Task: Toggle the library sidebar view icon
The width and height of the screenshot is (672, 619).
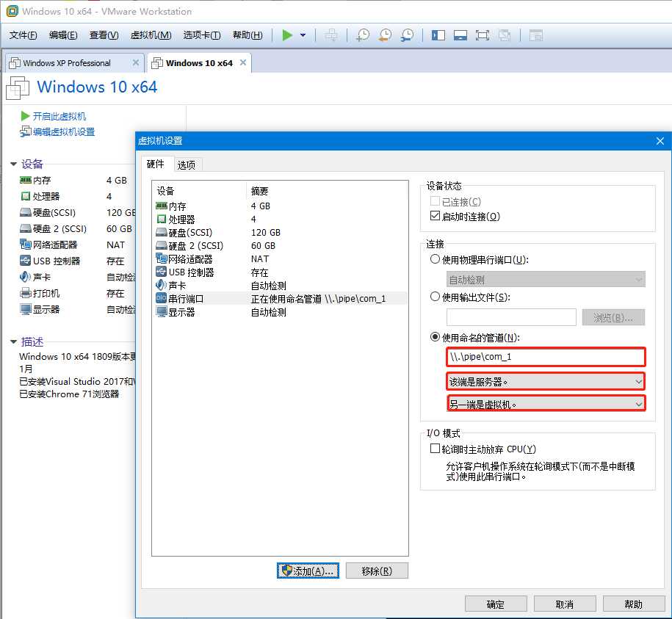Action: click(x=438, y=35)
